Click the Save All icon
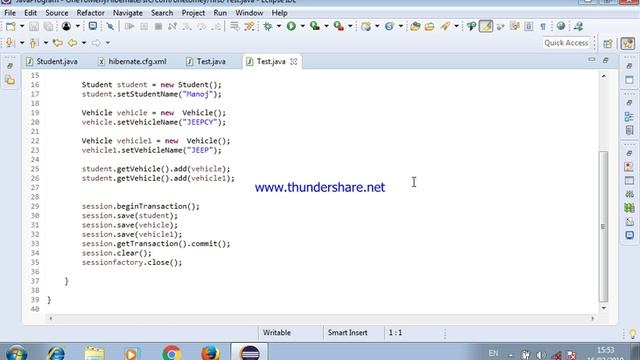This screenshot has height=360, width=640. [49, 27]
